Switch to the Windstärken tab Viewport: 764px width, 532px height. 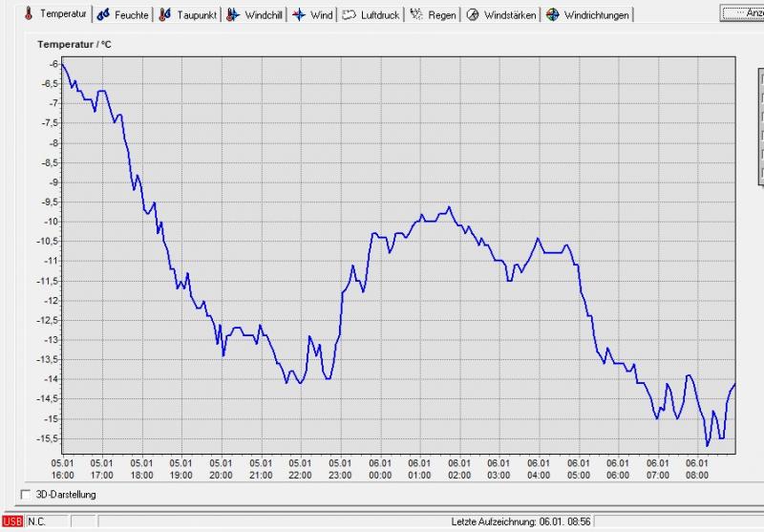pos(501,15)
